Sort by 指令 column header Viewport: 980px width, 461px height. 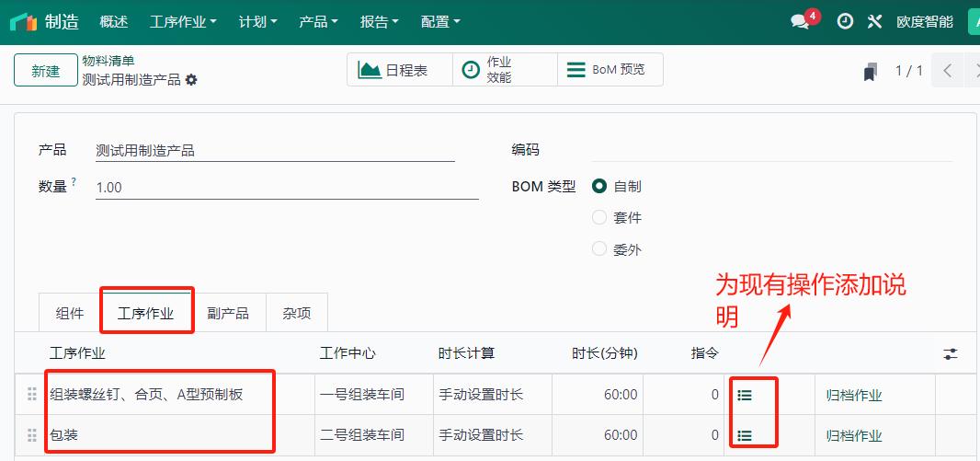pyautogui.click(x=704, y=353)
